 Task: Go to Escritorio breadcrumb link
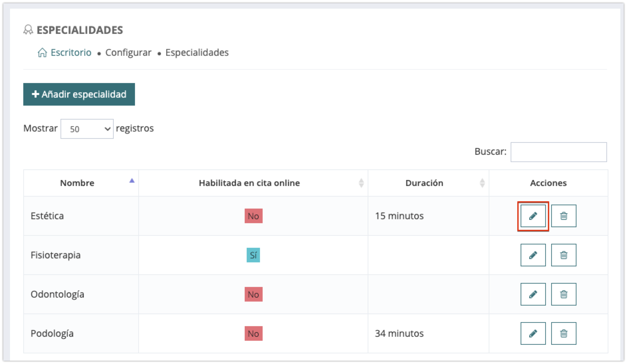point(71,52)
